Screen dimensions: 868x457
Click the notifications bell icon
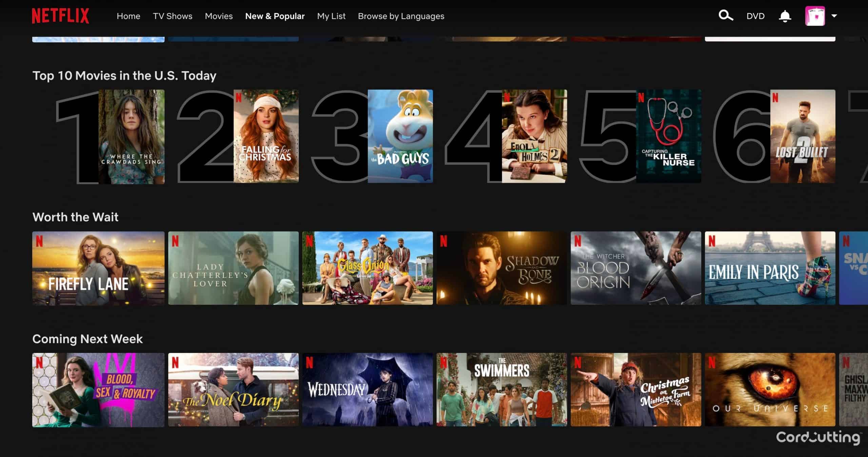pos(785,16)
